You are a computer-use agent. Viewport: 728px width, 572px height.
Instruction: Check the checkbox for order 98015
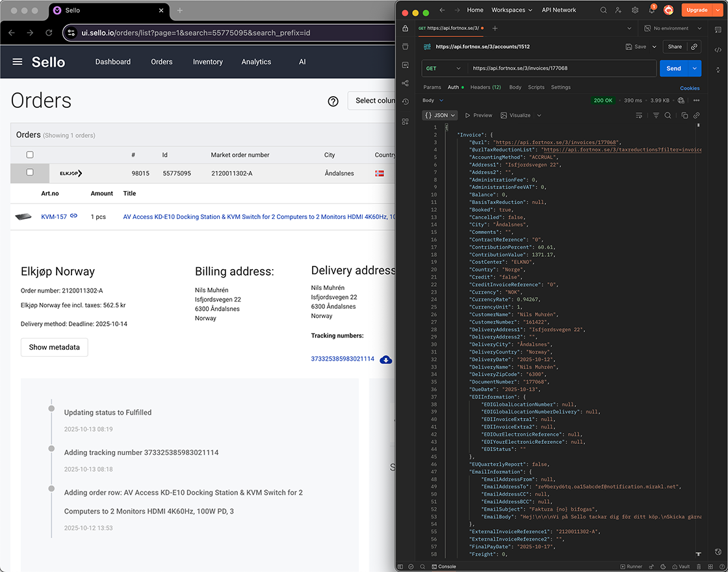(29, 173)
